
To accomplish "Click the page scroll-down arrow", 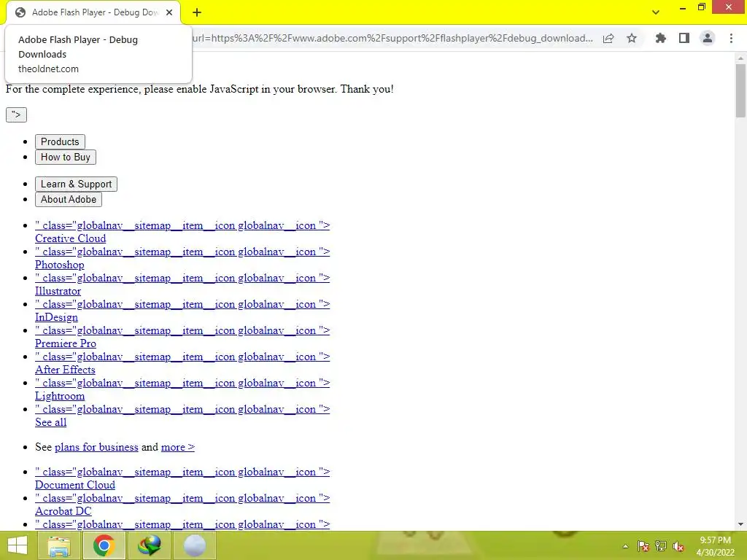I will point(740,525).
